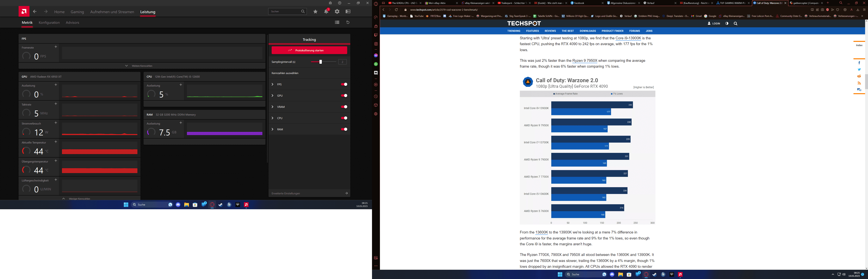Switch metrics to list view icon

coord(337,22)
